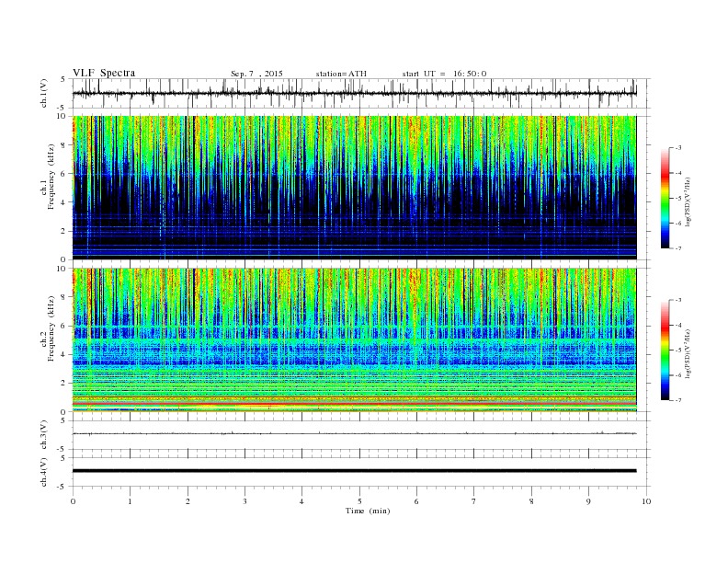Image resolution: width=728 pixels, height=563 pixels.
Task: Click the "-5" tick on upper color bar
Action: 677,198
